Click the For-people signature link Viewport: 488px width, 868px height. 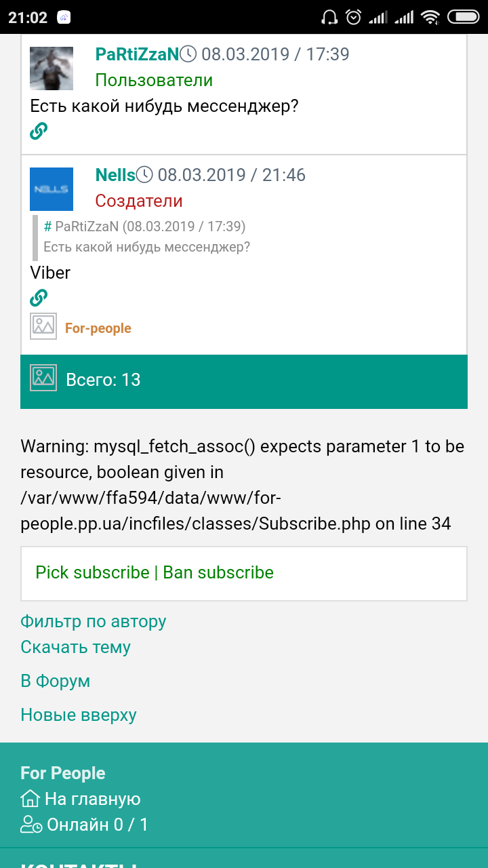tap(98, 328)
